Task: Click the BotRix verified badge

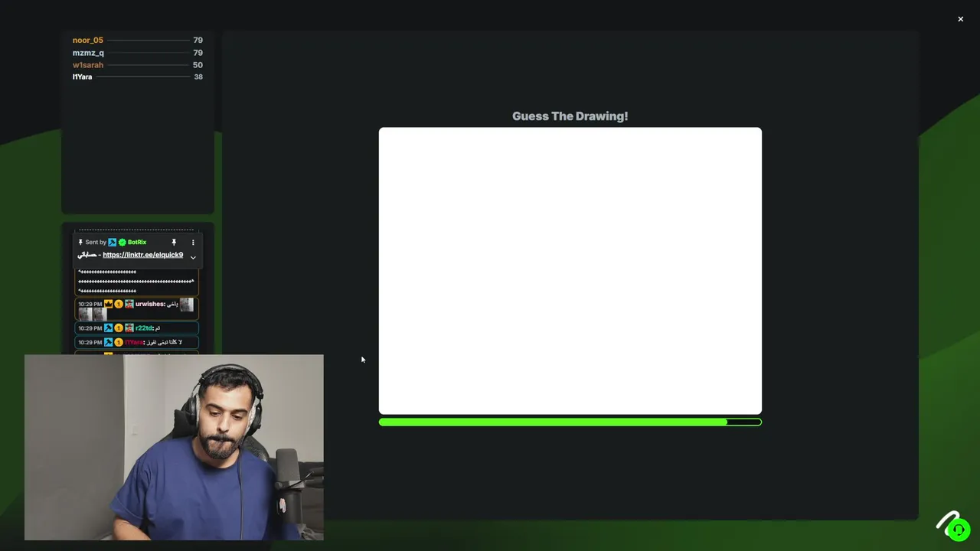Action: point(122,243)
